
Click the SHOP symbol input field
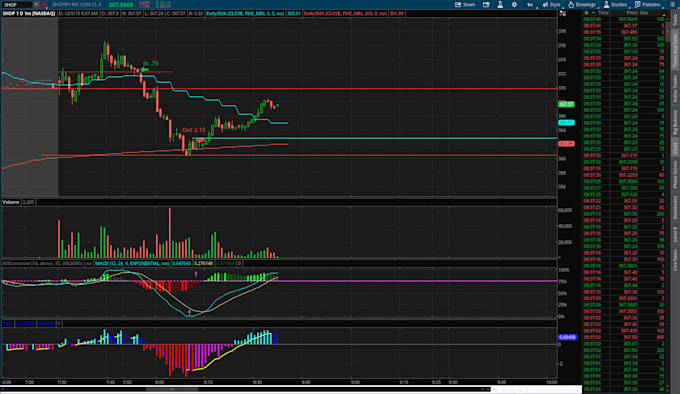coord(17,4)
